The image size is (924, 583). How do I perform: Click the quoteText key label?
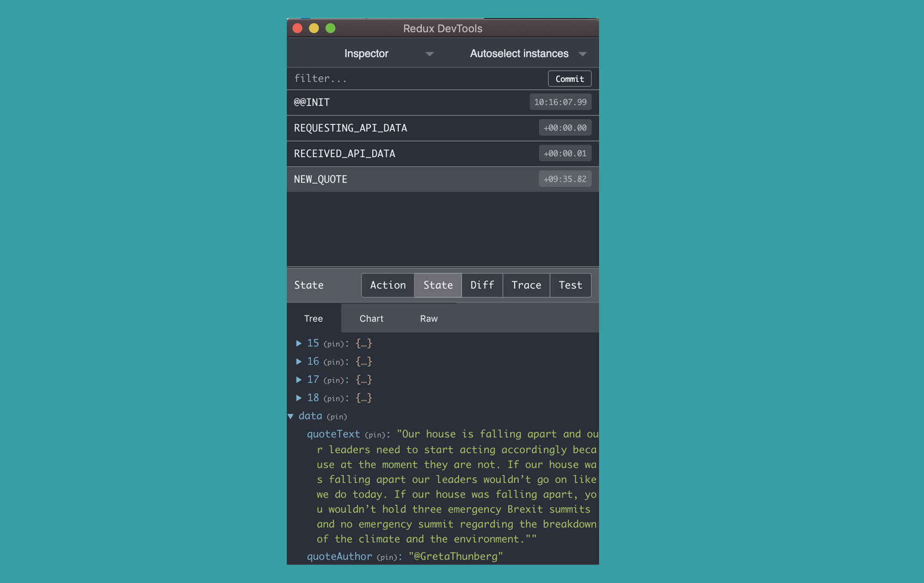[334, 434]
